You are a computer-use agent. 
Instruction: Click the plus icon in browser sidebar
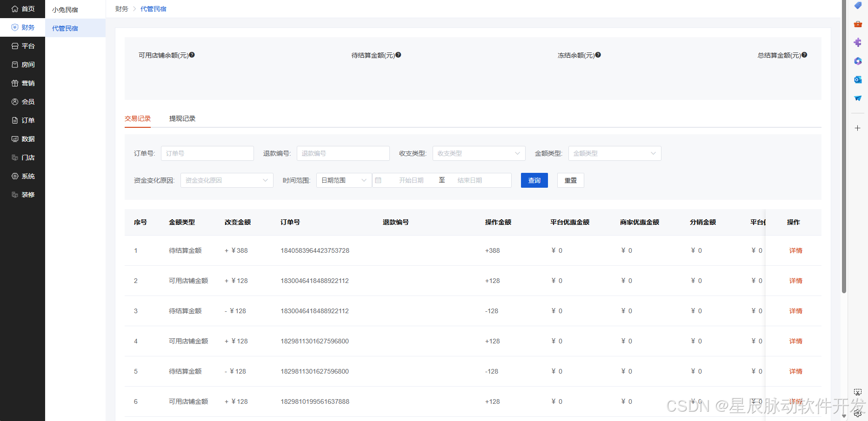pos(858,128)
